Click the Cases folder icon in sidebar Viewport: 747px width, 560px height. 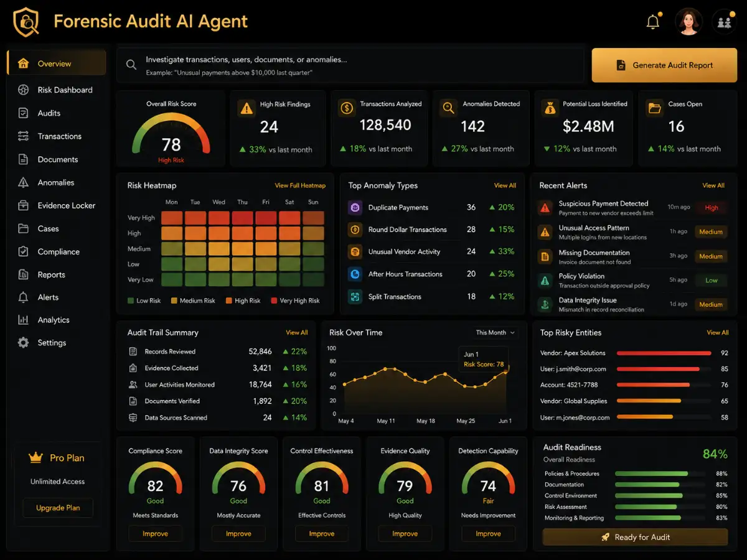pyautogui.click(x=23, y=228)
